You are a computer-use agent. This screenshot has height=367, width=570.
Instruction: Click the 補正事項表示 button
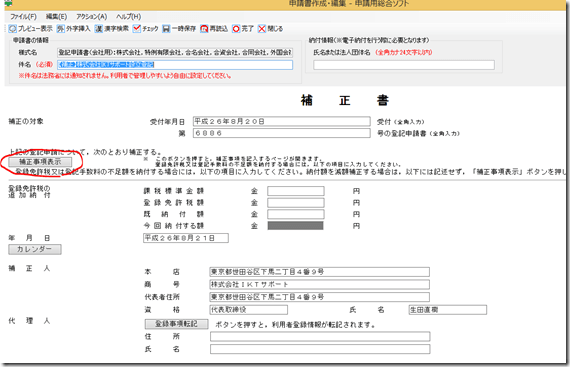[40, 162]
